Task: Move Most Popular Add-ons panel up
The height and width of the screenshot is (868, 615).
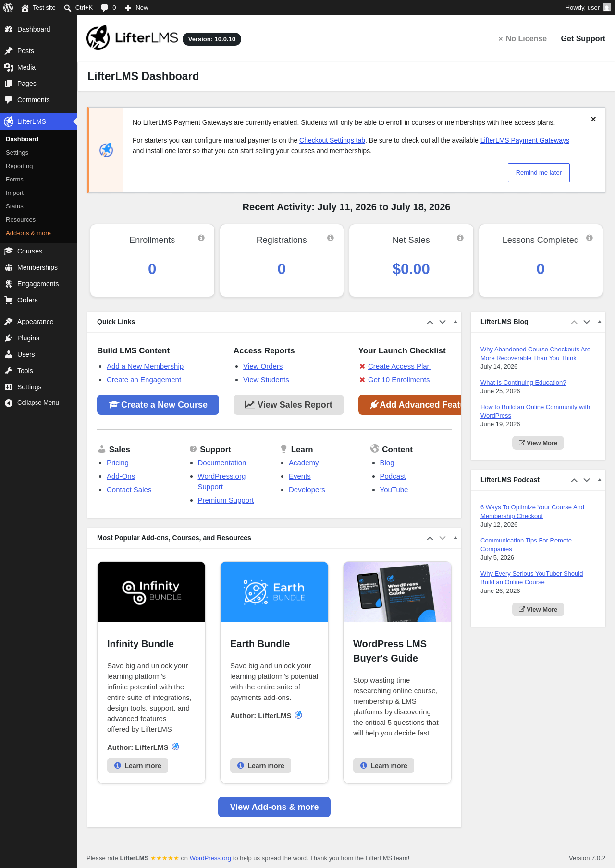Action: point(430,538)
